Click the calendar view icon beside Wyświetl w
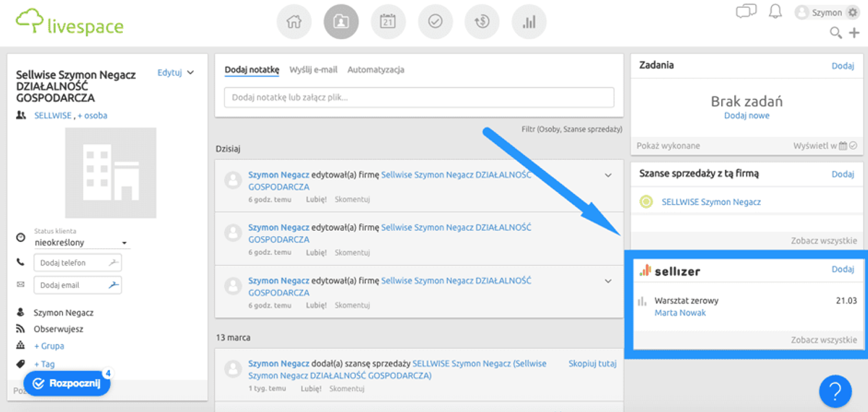This screenshot has height=412, width=868. click(843, 146)
